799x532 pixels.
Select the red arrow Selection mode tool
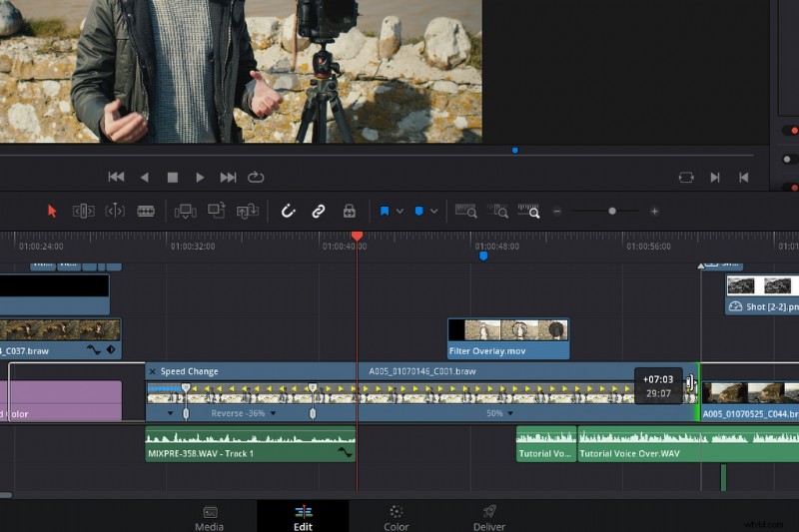52,211
